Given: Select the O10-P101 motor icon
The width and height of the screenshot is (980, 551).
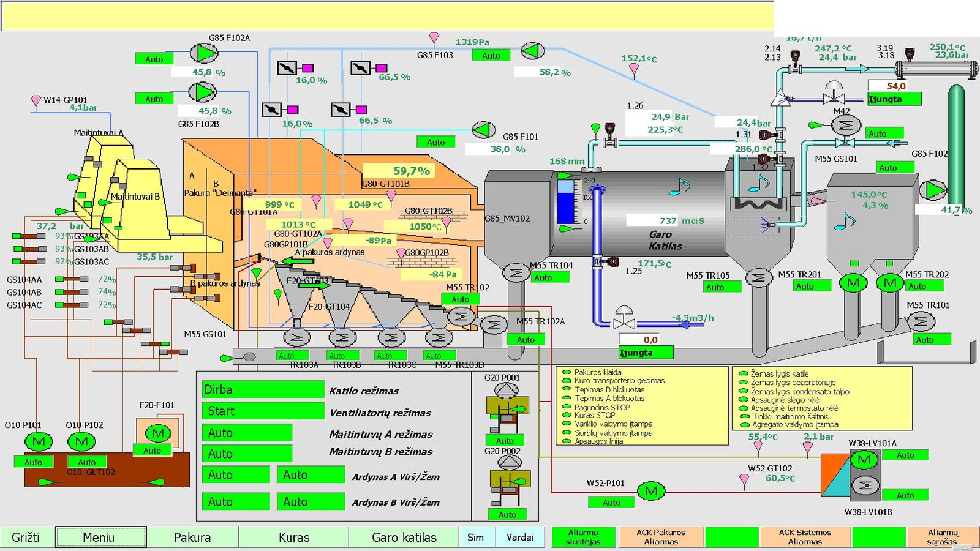Looking at the screenshot, I should 38,441.
